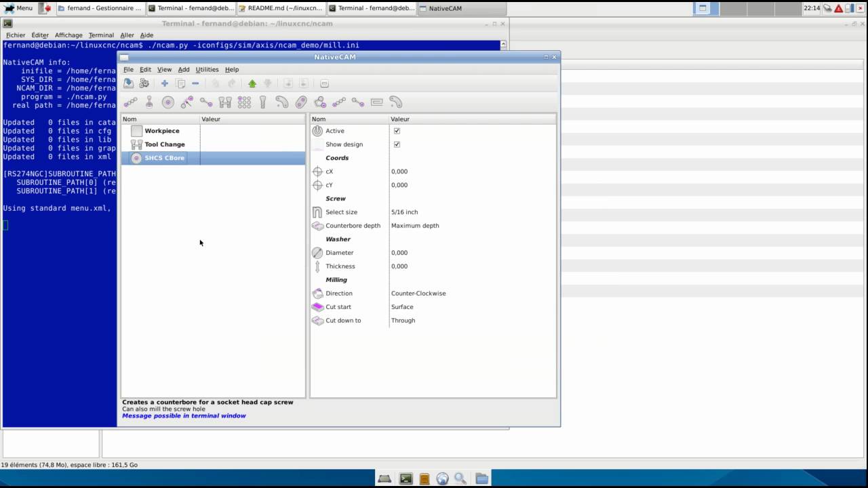Open the Éditer menu in Terminal window
Image resolution: width=868 pixels, height=488 pixels.
[x=40, y=35]
